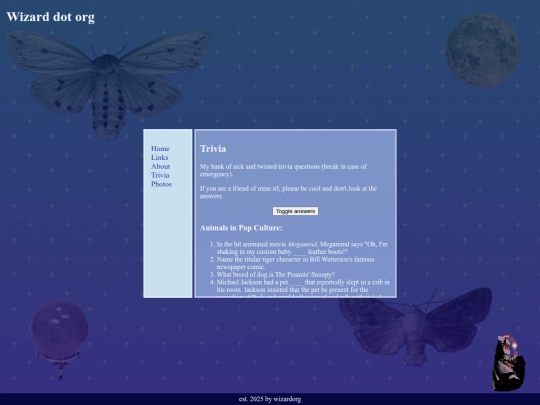The height and width of the screenshot is (405, 540).
Task: Click the Wizard dot org site title
Action: tap(51, 17)
